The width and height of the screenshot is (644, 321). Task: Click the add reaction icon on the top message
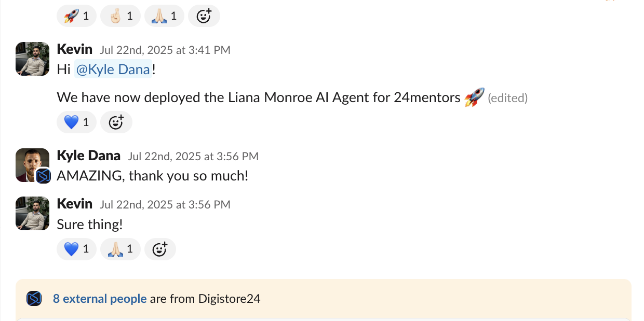coord(204,16)
